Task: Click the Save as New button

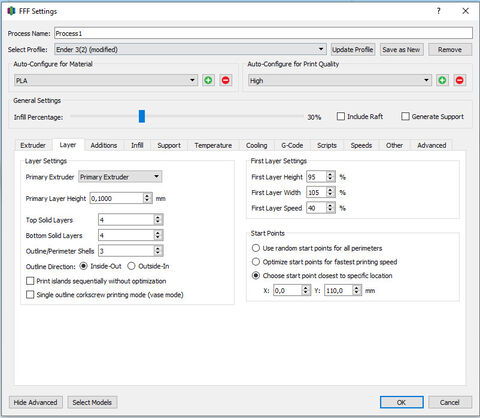Action: point(401,49)
